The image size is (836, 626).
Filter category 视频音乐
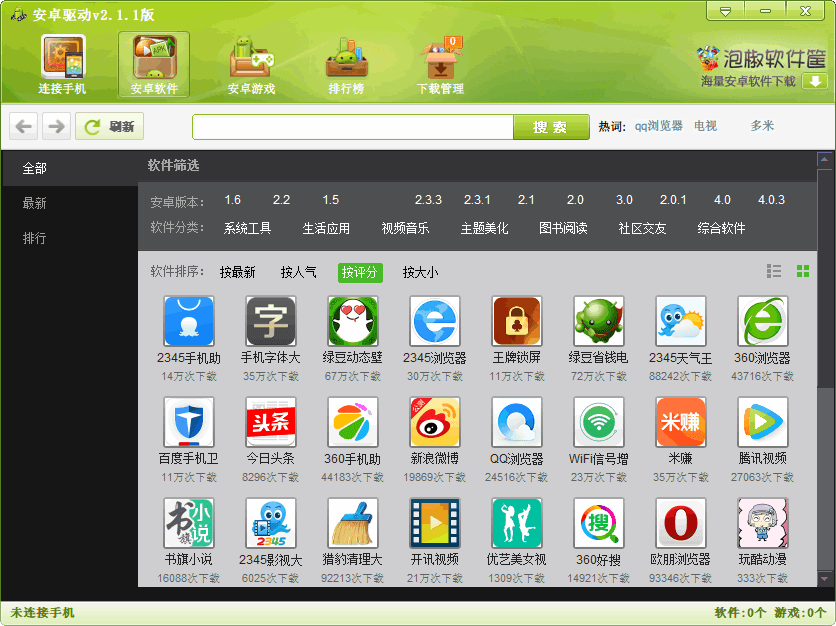click(x=405, y=228)
